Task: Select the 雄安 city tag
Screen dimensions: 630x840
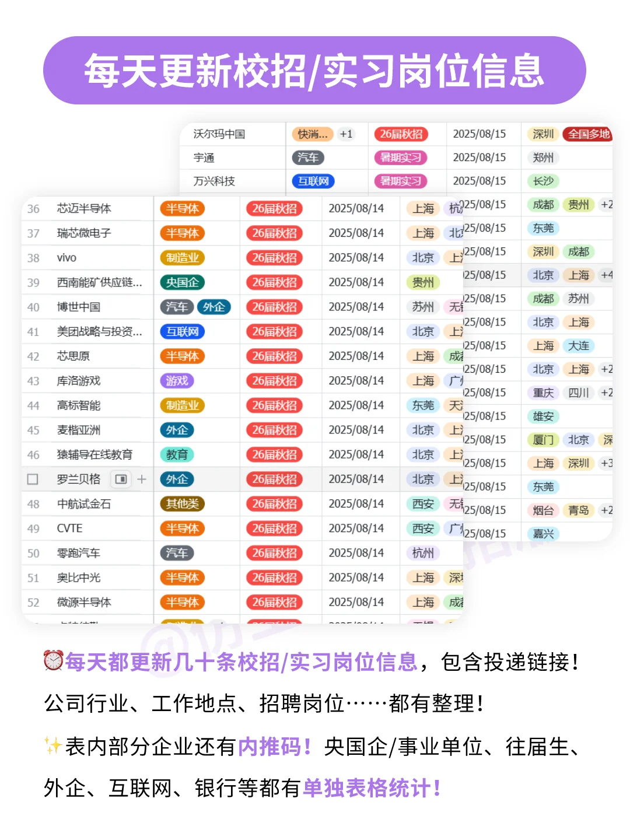Action: coord(543,416)
